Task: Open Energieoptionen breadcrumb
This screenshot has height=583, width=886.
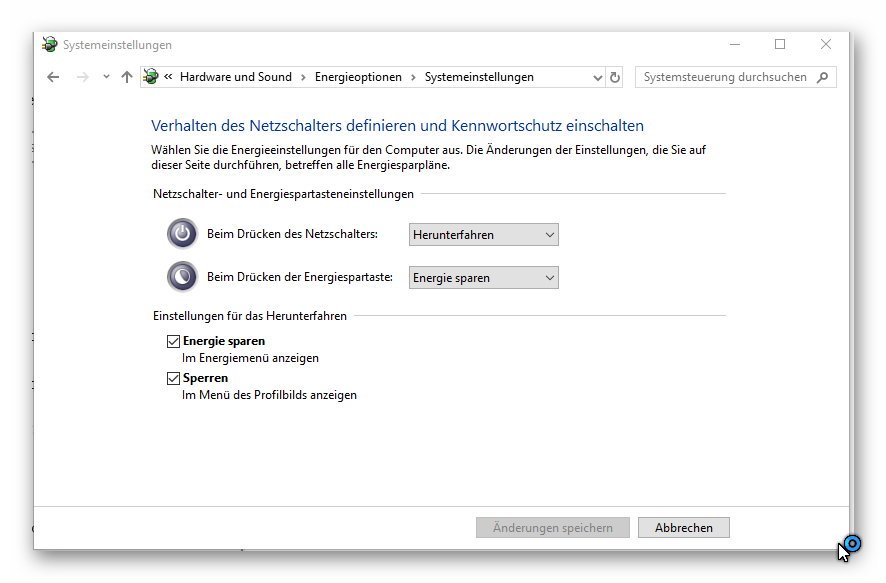Action: click(358, 77)
